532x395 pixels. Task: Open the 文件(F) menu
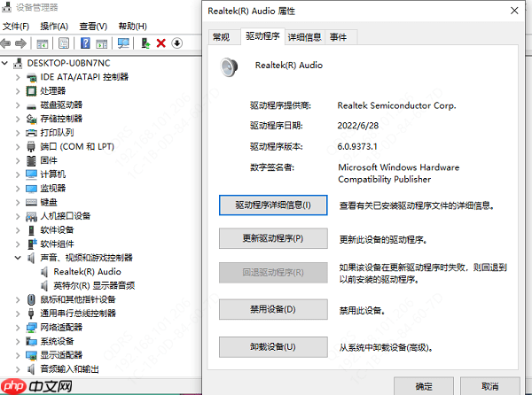(x=16, y=26)
